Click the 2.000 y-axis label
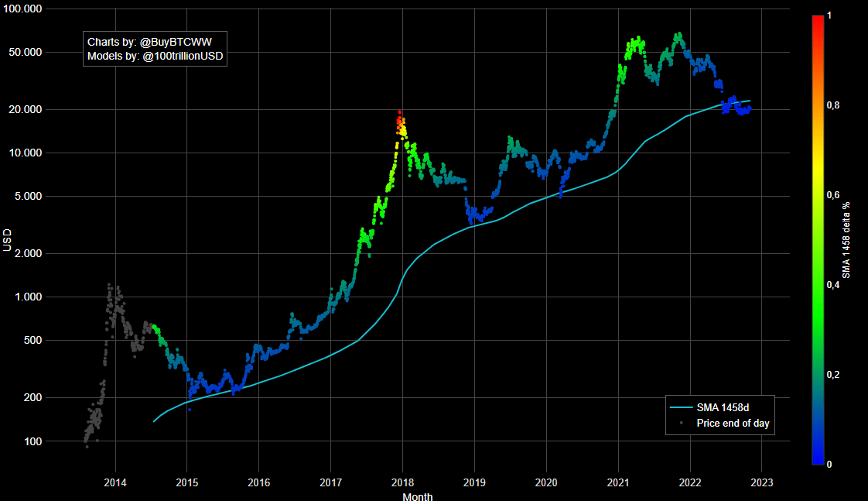 point(28,253)
